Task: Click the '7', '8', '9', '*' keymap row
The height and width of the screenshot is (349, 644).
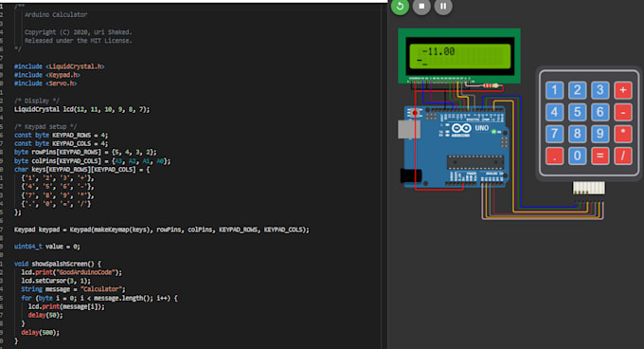Action: [58, 194]
